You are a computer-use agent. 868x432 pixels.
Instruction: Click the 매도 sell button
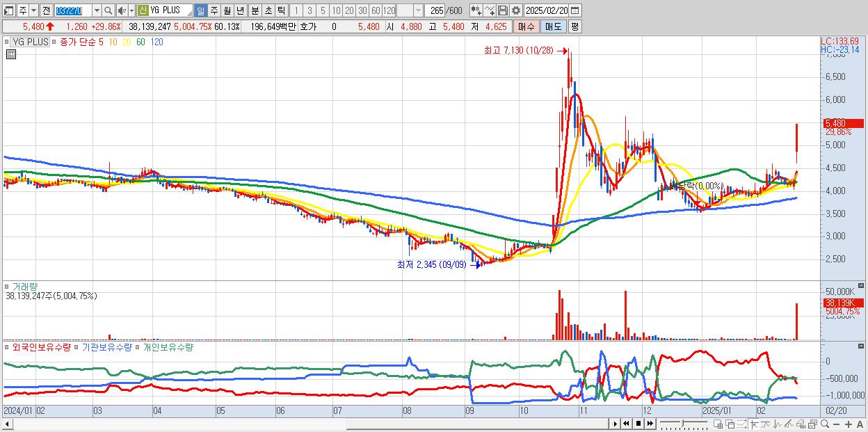click(x=553, y=26)
